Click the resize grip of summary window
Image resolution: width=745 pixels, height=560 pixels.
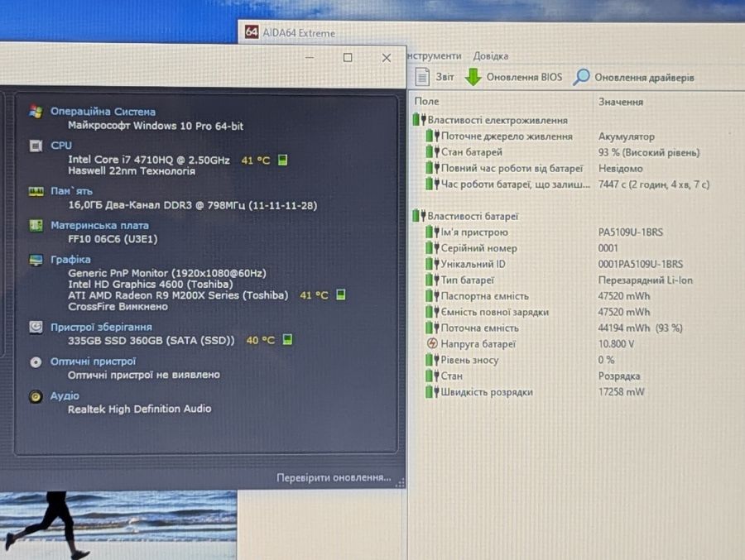[x=400, y=482]
